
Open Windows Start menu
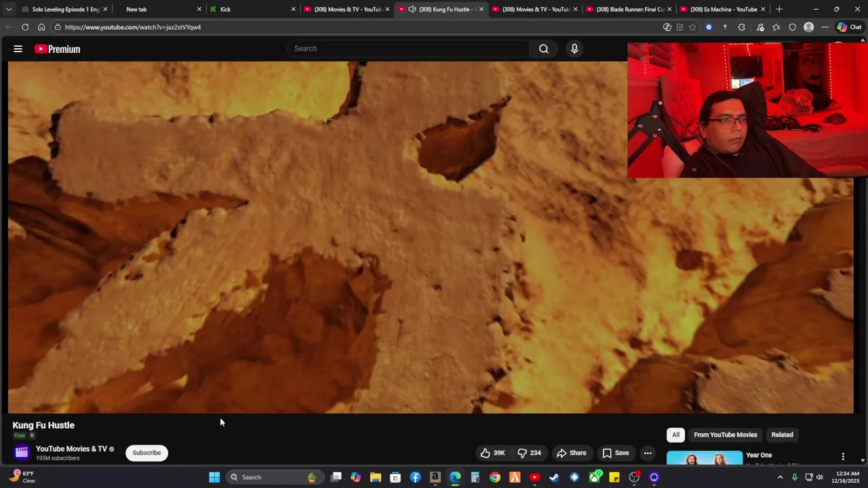214,477
